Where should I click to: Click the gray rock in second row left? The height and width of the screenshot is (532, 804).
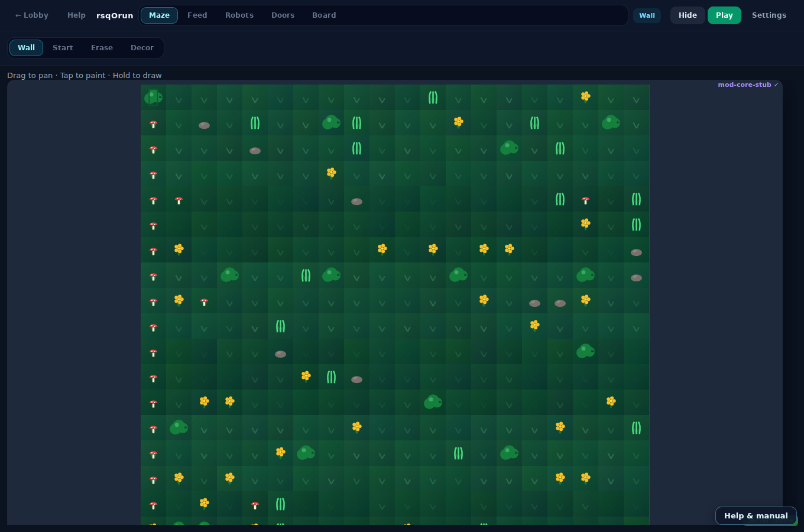[x=204, y=125]
